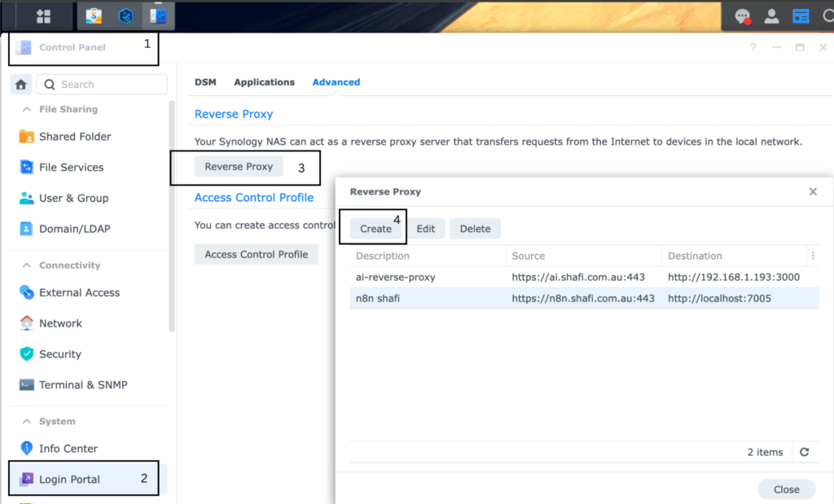Switch to the DSM tab
This screenshot has width=834, height=504.
tap(205, 82)
